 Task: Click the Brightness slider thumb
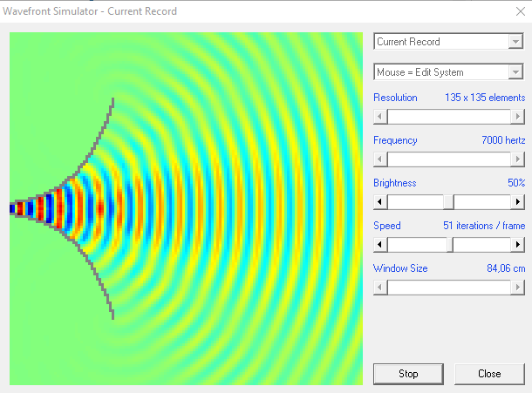tap(448, 202)
